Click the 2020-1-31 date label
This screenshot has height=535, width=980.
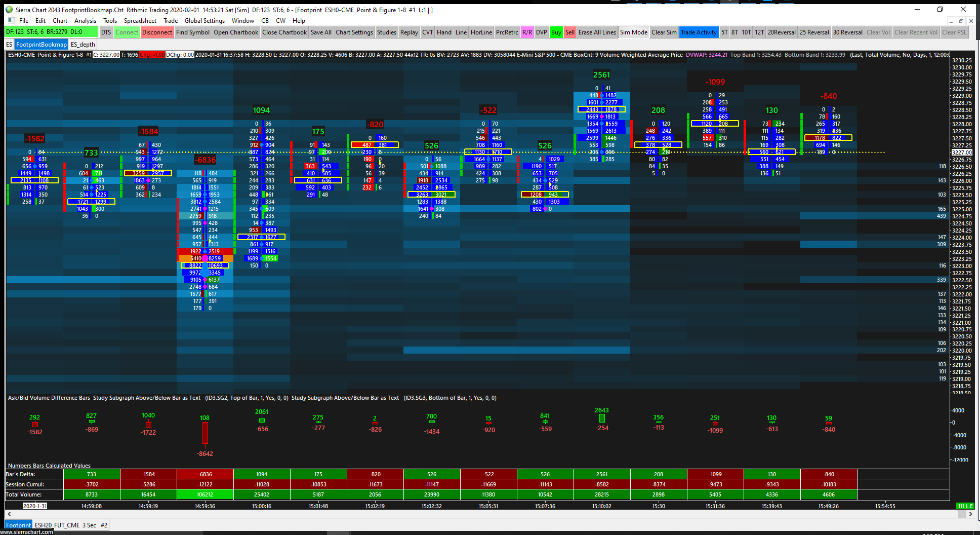(x=35, y=506)
